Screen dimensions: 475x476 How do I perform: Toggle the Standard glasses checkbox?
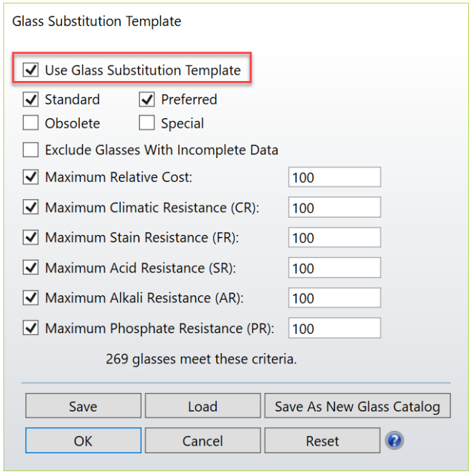(x=31, y=100)
